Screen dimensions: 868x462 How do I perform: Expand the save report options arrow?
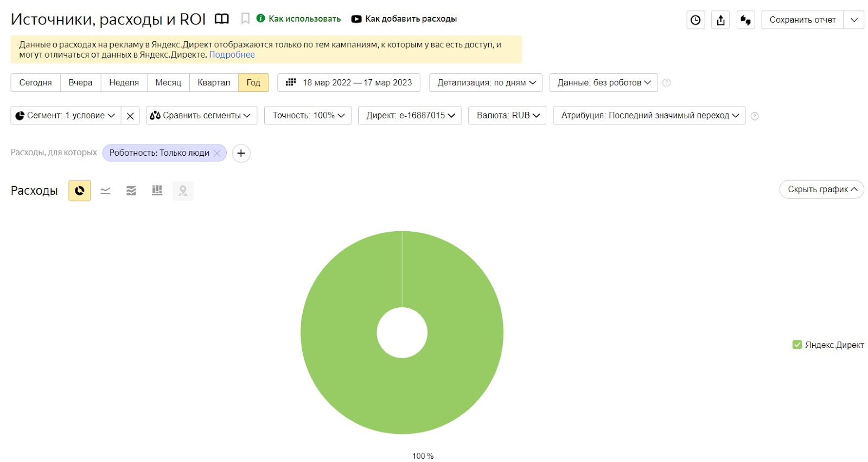(854, 20)
